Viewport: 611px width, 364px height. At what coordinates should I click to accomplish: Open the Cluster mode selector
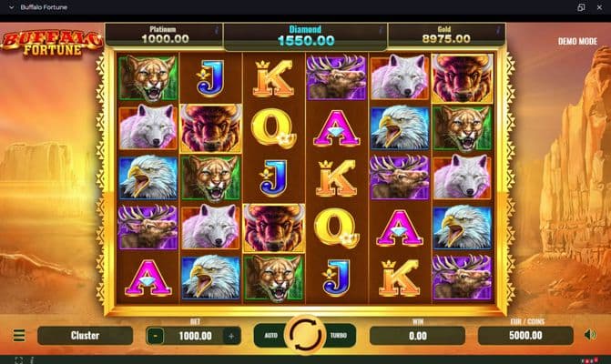point(85,336)
